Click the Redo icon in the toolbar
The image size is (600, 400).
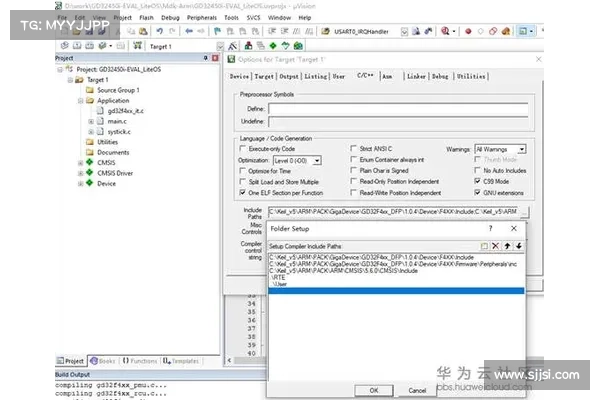[172, 31]
